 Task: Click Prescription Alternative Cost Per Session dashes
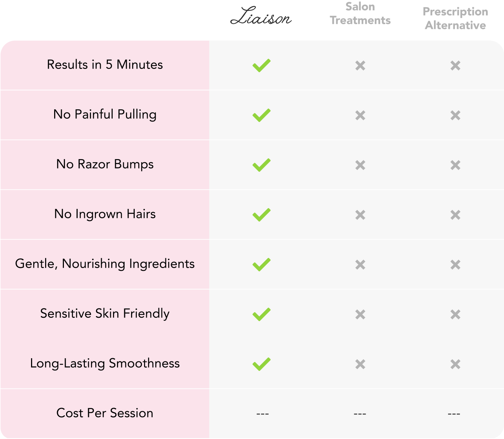click(454, 414)
